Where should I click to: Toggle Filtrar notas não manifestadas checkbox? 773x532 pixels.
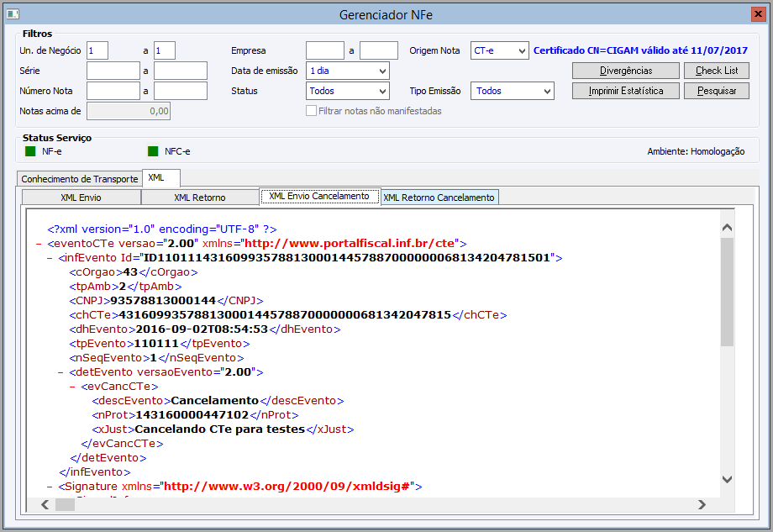(x=312, y=111)
